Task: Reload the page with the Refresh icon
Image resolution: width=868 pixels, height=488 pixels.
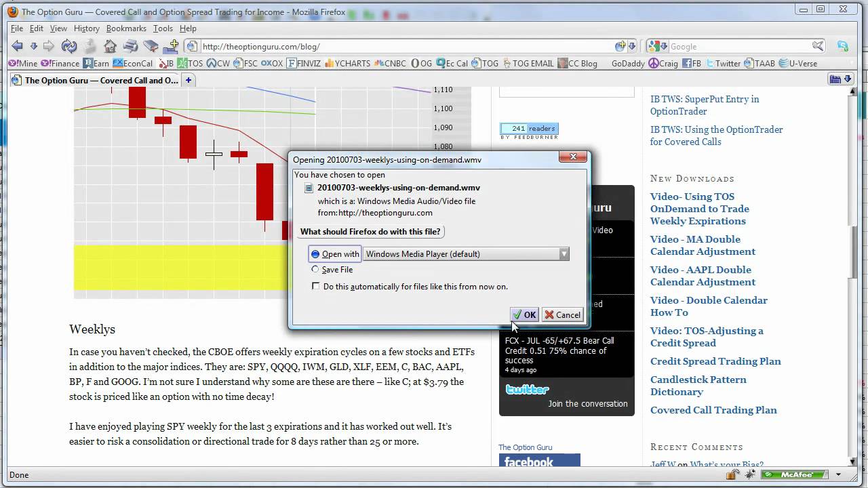Action: [x=68, y=46]
